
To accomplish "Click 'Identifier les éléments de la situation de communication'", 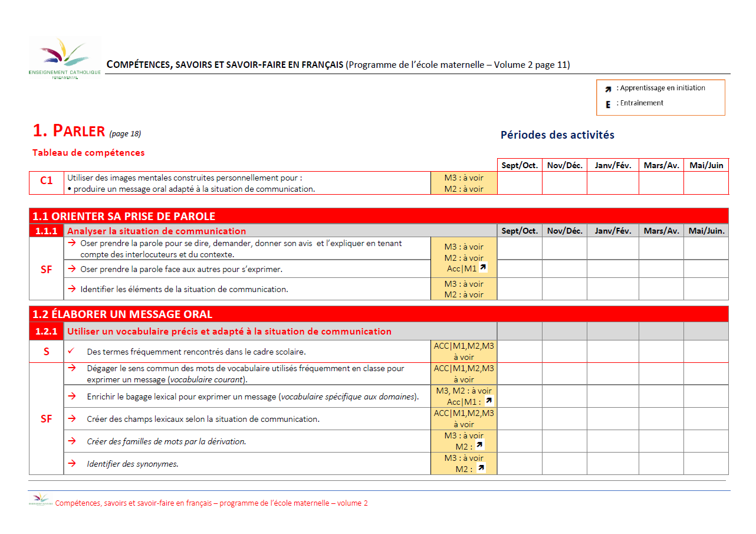I will pyautogui.click(x=185, y=289).
